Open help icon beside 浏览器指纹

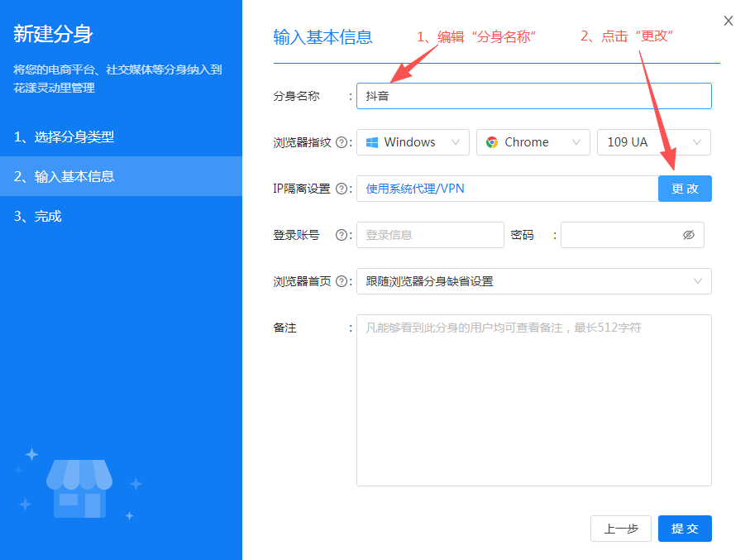[x=342, y=141]
